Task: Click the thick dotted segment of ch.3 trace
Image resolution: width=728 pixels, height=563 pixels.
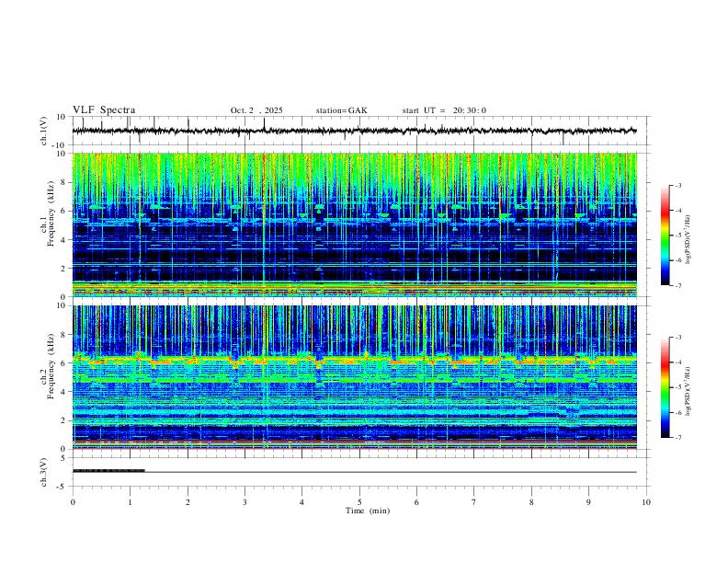Action: [x=108, y=471]
